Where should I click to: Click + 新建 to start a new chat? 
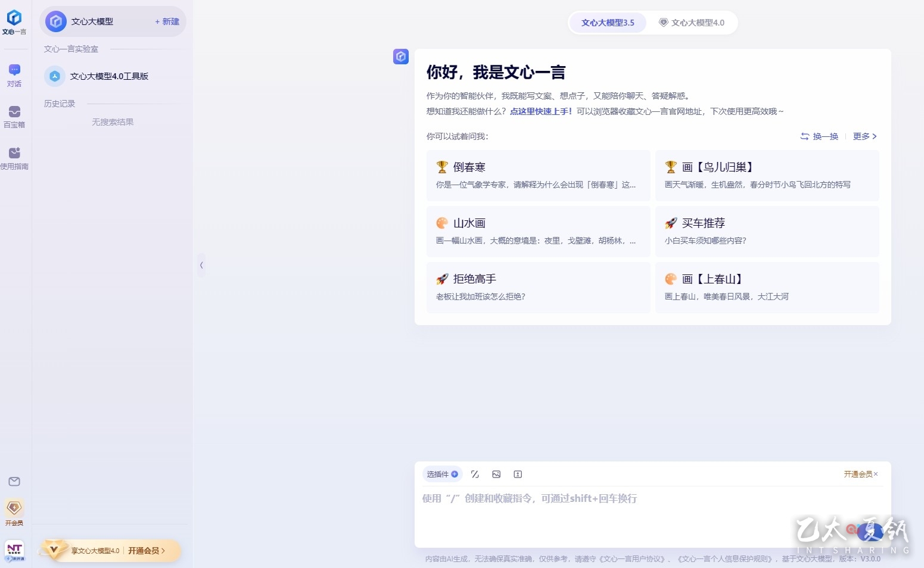pyautogui.click(x=167, y=21)
